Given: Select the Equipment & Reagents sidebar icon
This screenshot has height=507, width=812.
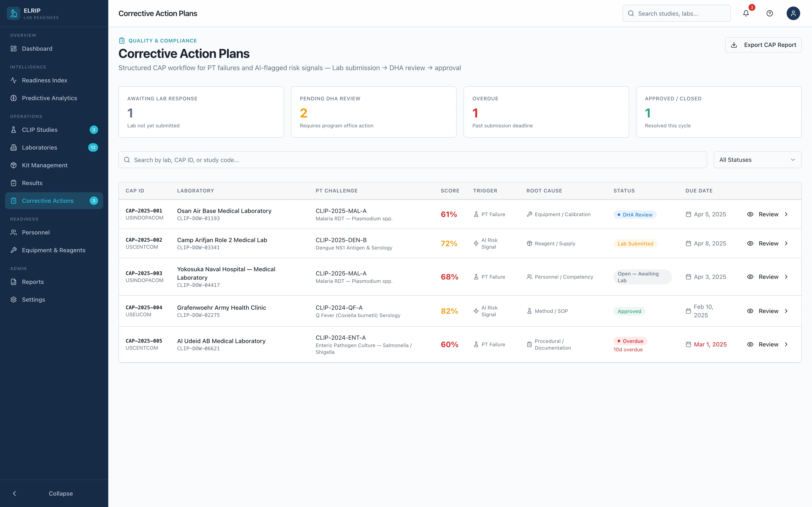Looking at the screenshot, I should click(13, 250).
